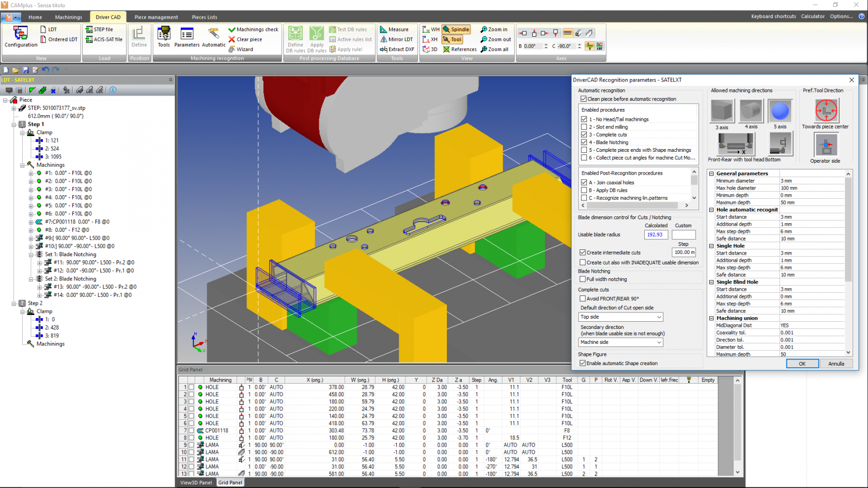Click the Extract DXF icon
This screenshot has height=488, width=868.
point(397,49)
